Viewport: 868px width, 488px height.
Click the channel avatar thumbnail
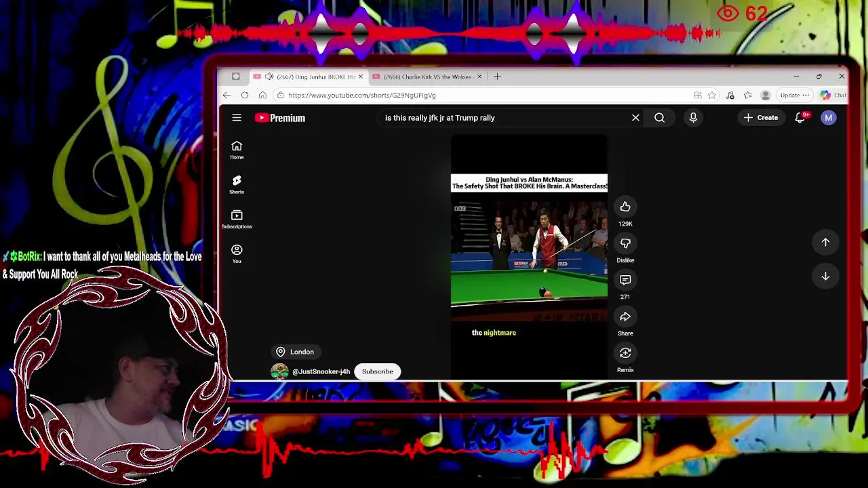pos(279,371)
